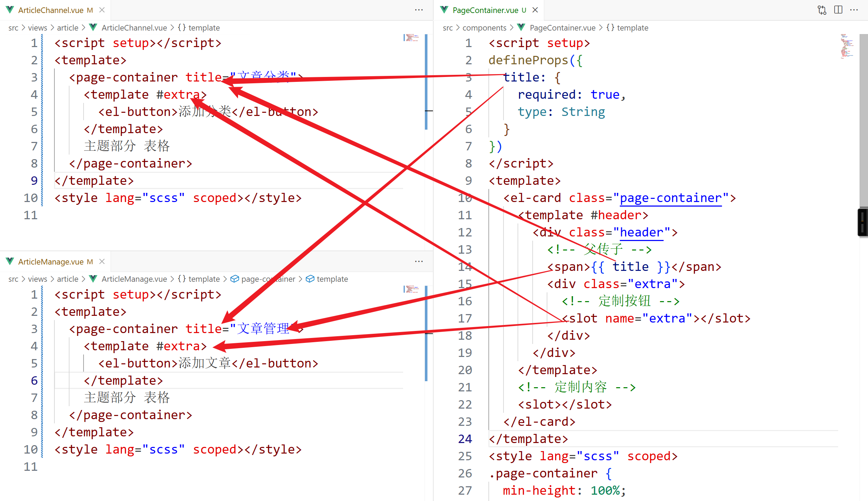The height and width of the screenshot is (501, 868).
Task: Expand 'template' breadcrumb in ArticleChannel editor
Action: tap(204, 28)
